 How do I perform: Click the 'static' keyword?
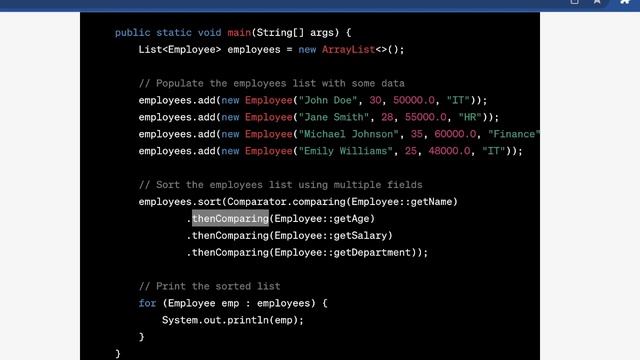click(x=174, y=33)
